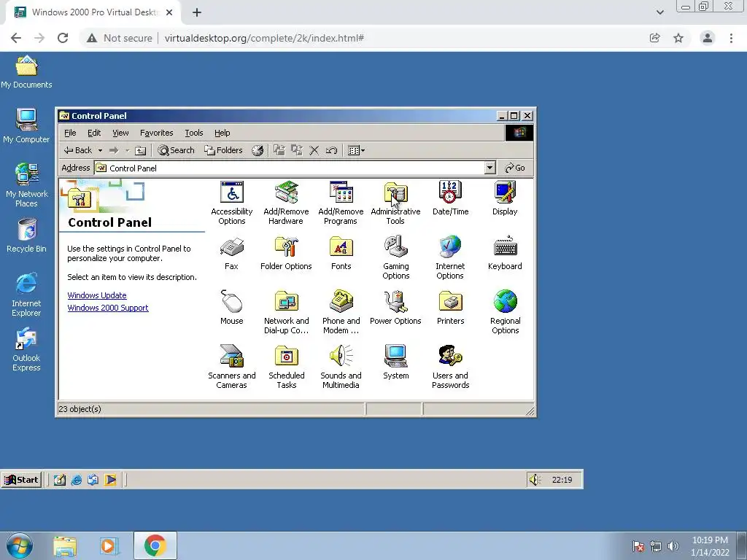Open Internet Options applet

click(450, 257)
